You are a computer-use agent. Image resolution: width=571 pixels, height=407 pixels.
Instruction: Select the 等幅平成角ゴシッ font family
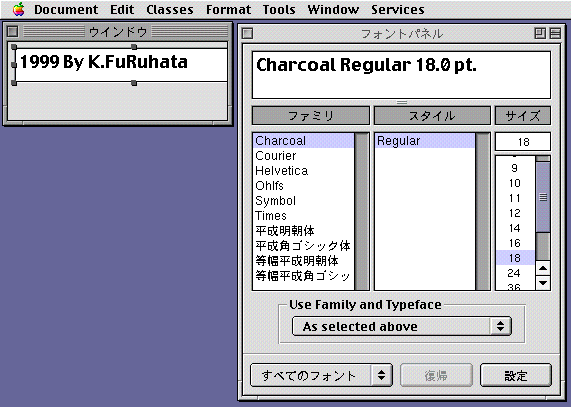coord(303,276)
